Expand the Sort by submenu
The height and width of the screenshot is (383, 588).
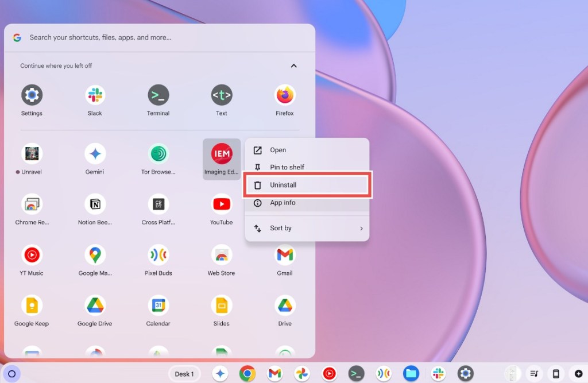point(307,228)
